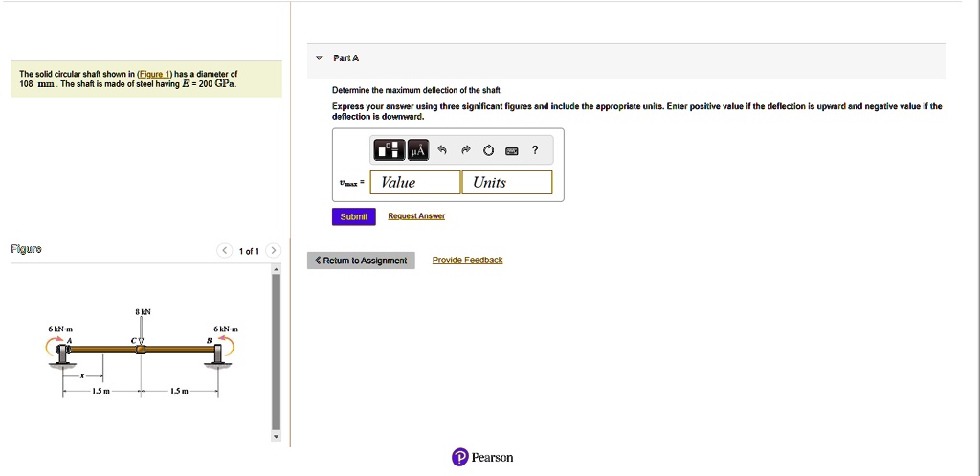Select the '1 of 1' figure counter
Screen dimensions: 980x476
pyautogui.click(x=249, y=252)
